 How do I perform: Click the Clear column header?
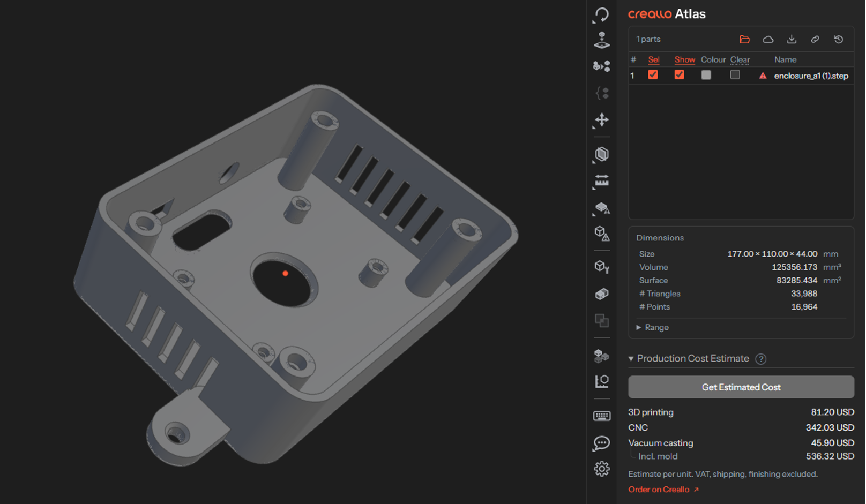point(740,59)
